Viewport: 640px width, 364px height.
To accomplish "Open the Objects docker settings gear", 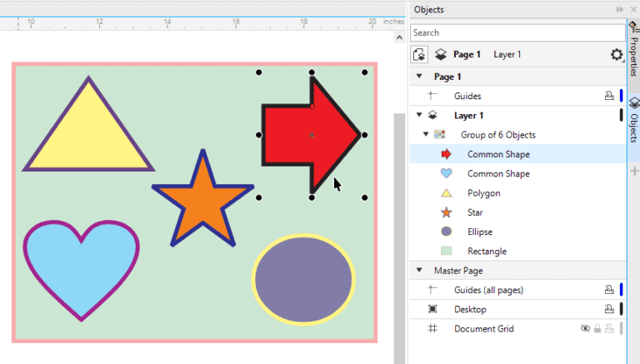I will point(616,55).
